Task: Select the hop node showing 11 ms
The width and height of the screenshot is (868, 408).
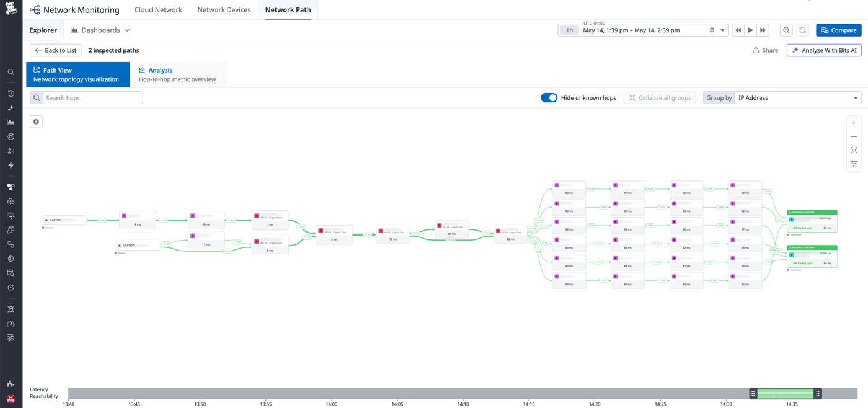Action: coord(206,240)
